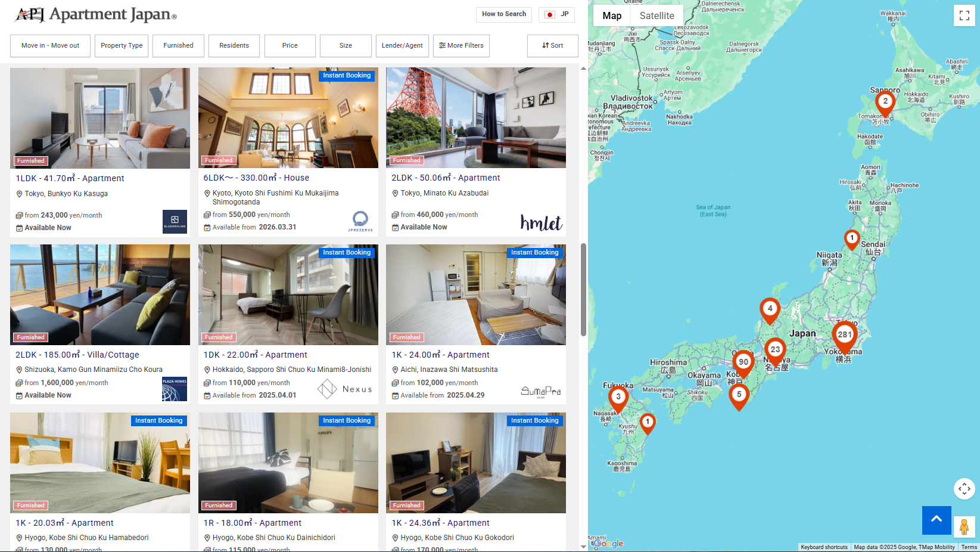This screenshot has width=980, height=552.
Task: Click the How to Search button
Action: pyautogui.click(x=504, y=14)
